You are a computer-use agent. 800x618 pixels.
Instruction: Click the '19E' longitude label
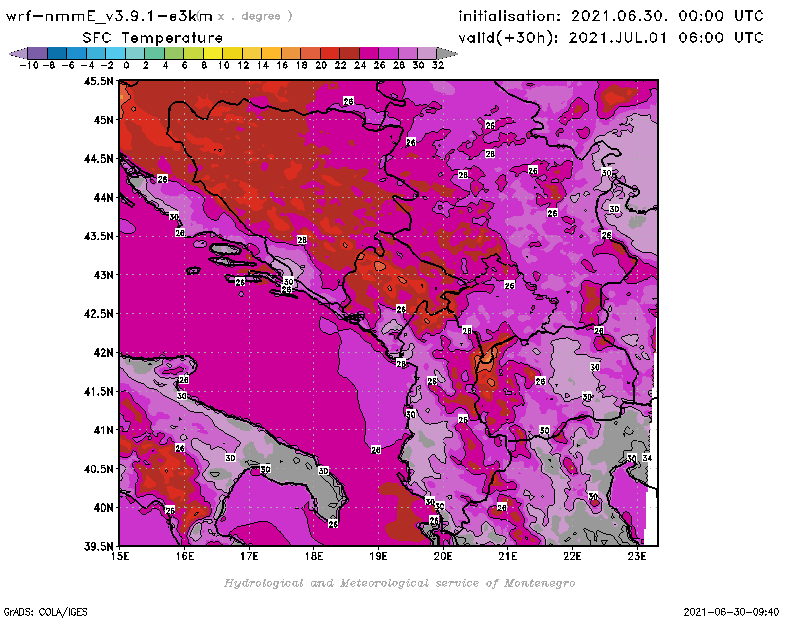(378, 556)
